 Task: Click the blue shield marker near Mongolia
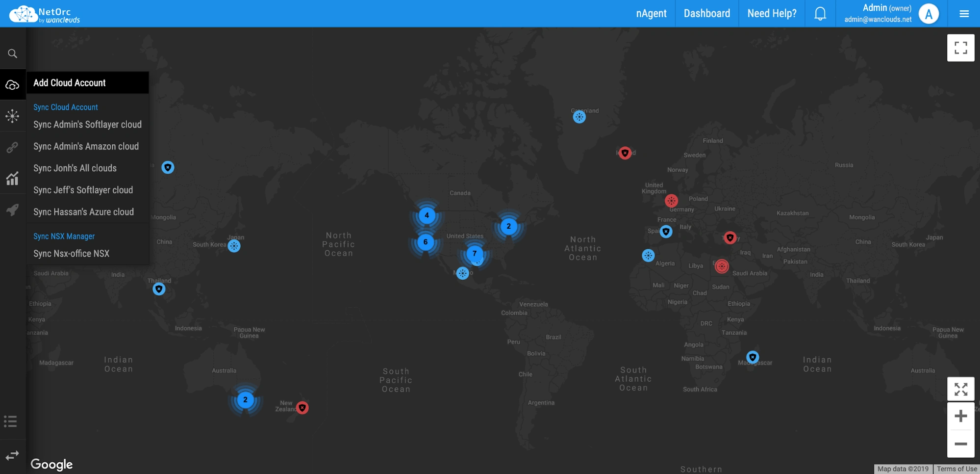coord(168,167)
